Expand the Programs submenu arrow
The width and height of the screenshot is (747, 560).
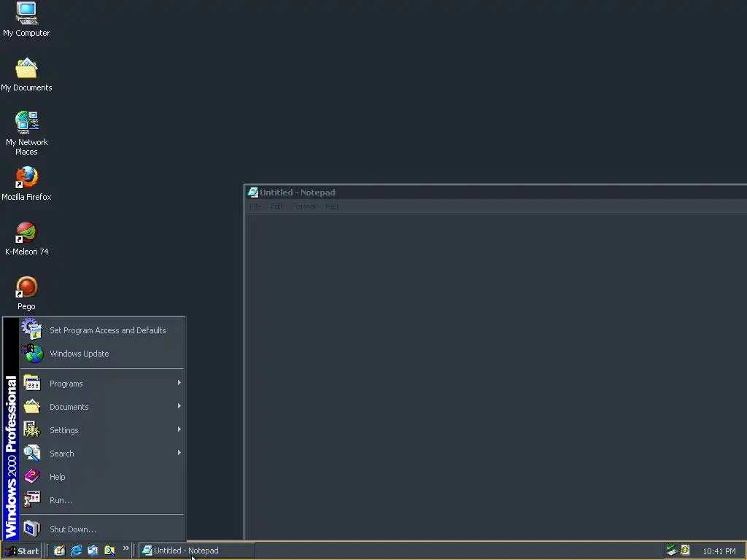[179, 383]
